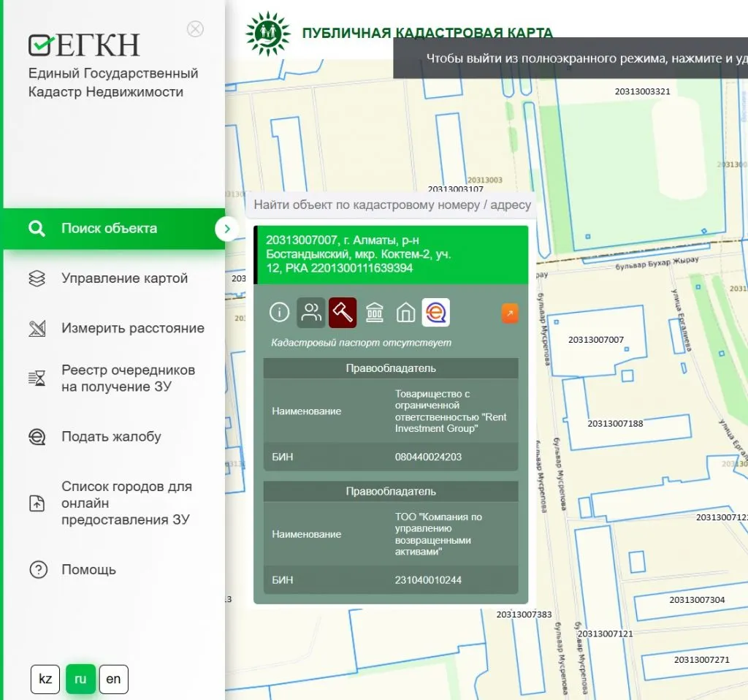Open Реестр очередников на получение ЗУ
748x700 pixels.
(x=128, y=378)
